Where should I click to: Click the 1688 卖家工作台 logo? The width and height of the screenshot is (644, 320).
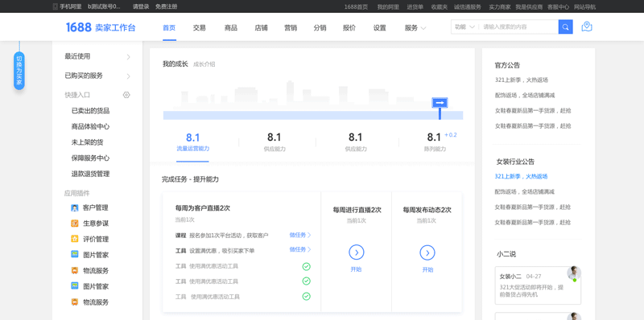coord(101,27)
